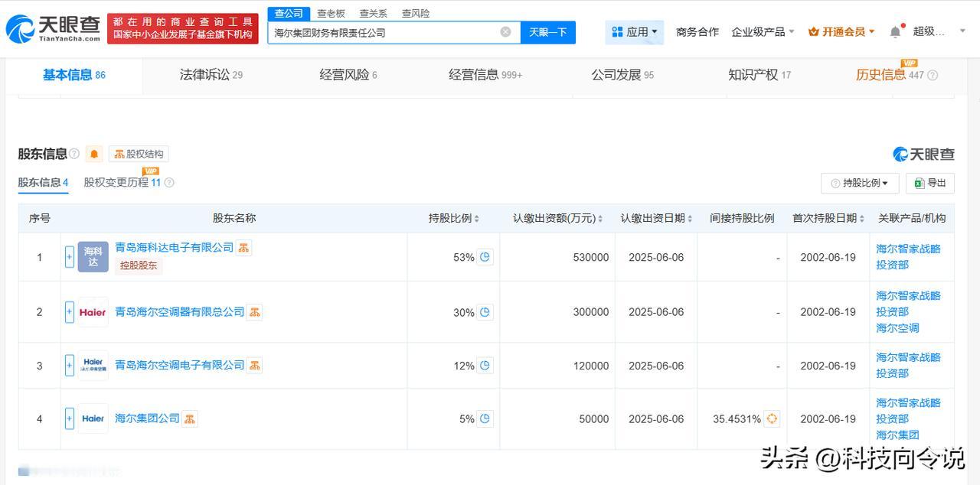The height and width of the screenshot is (485, 980).
Task: Open the 开通会员 dropdown
Action: (842, 32)
